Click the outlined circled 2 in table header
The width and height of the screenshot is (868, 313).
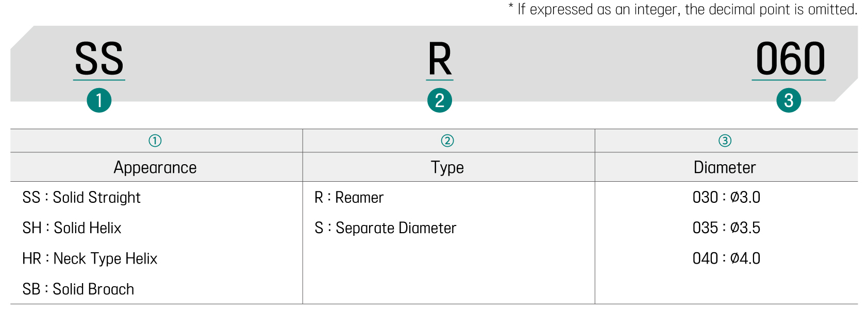point(447,141)
